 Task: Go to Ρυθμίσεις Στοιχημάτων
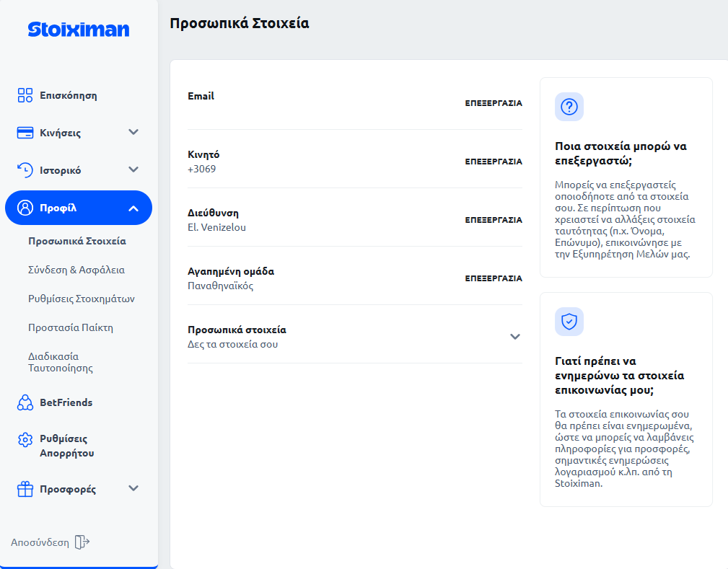(82, 299)
